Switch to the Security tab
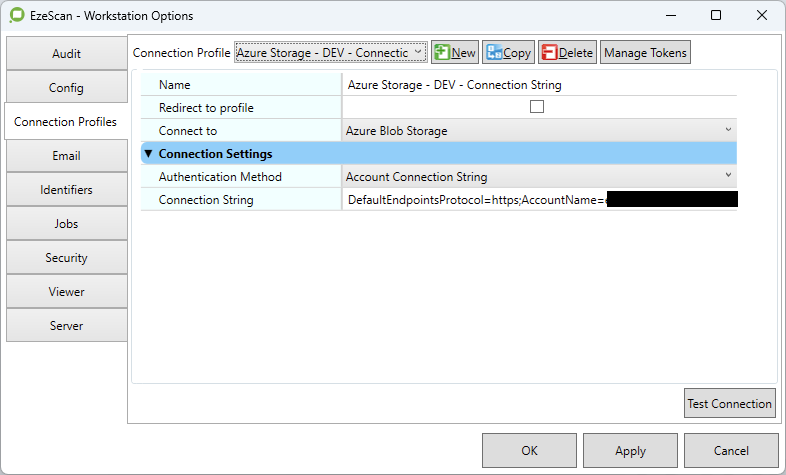 pos(66,258)
